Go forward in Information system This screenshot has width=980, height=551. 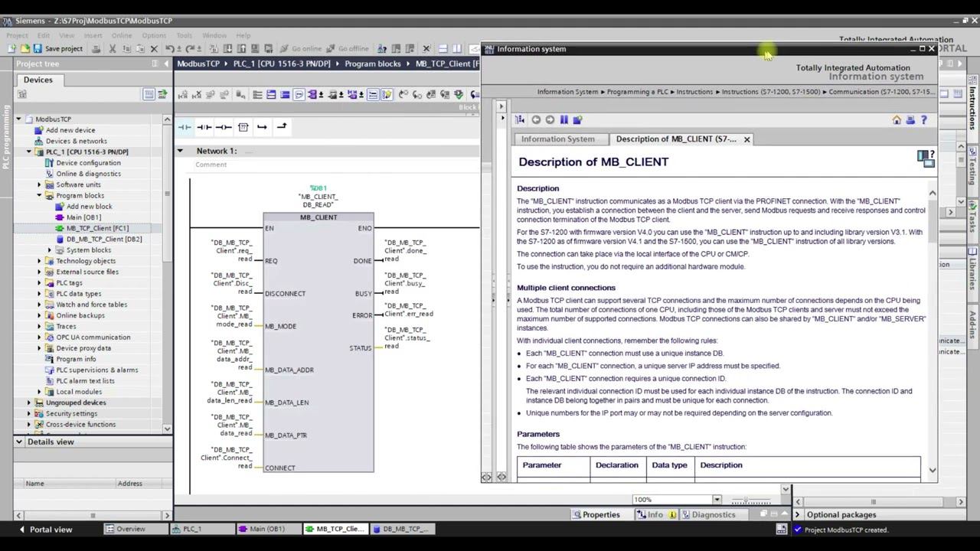pos(550,120)
